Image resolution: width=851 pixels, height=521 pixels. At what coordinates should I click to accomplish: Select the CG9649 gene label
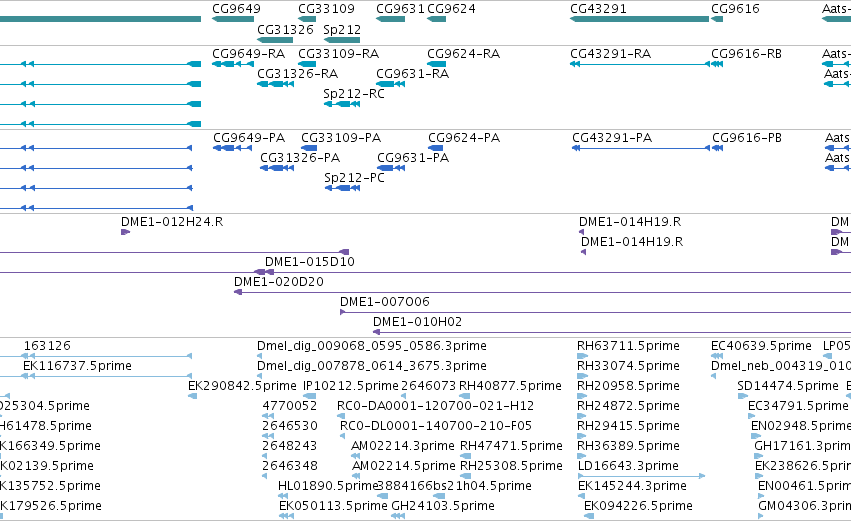(236, 9)
